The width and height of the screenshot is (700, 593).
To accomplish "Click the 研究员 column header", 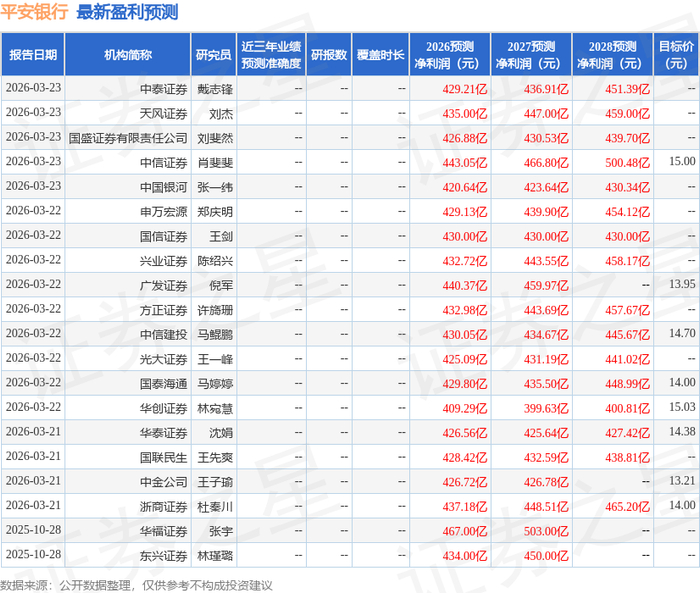I will click(x=213, y=54).
